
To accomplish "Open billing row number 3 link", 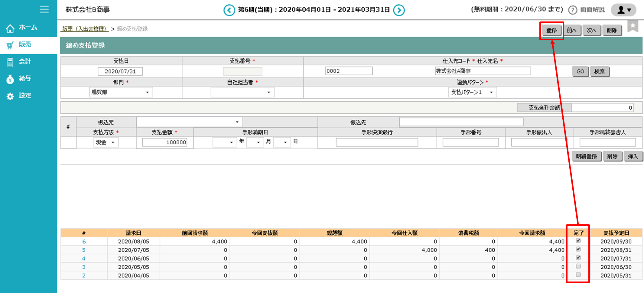I will (84, 267).
